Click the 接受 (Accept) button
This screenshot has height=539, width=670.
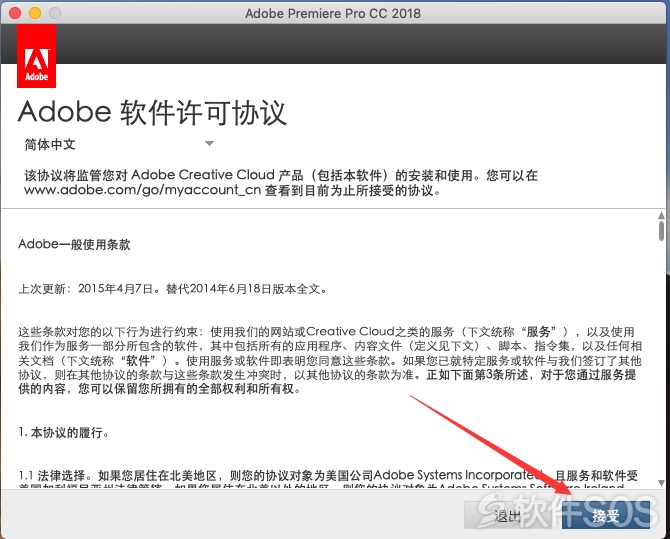(x=605, y=515)
